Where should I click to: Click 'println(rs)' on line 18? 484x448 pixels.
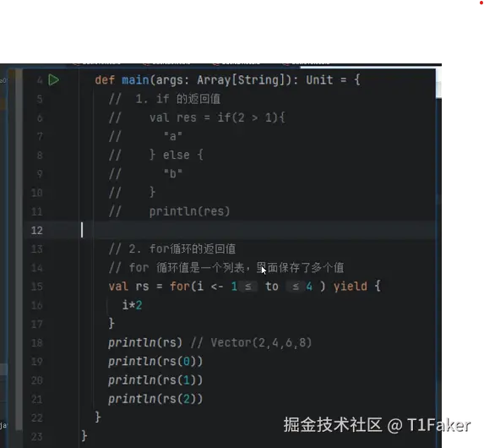145,342
